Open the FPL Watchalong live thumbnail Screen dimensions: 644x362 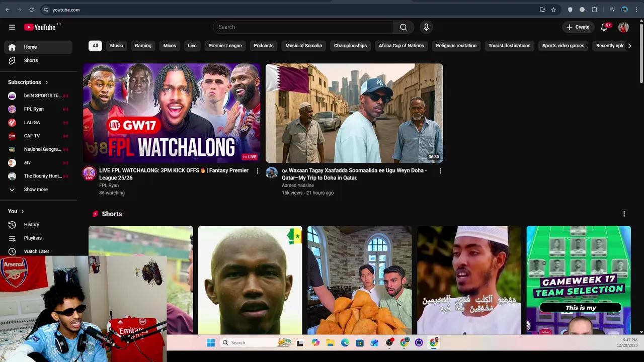[x=172, y=113]
